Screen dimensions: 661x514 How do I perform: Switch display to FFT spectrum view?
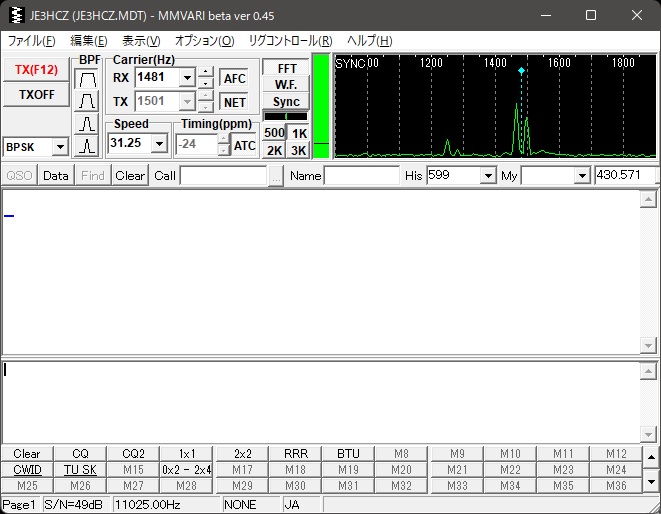285,69
